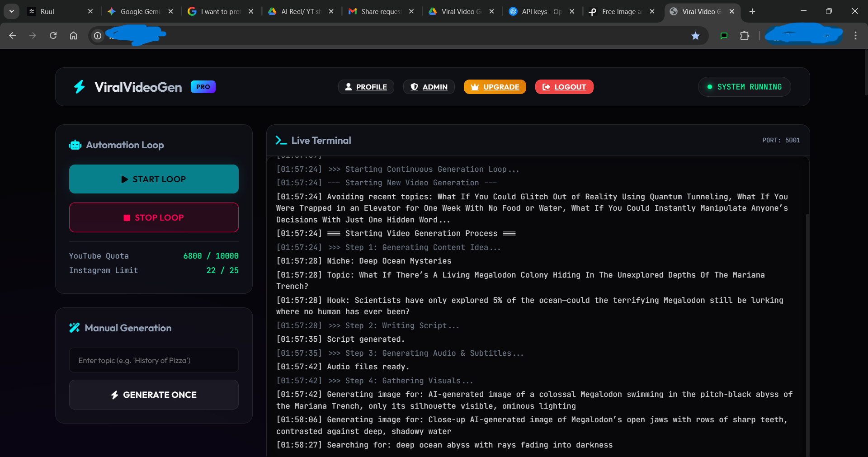Reload the page using the refresh icon
This screenshot has height=457, width=868.
(53, 36)
